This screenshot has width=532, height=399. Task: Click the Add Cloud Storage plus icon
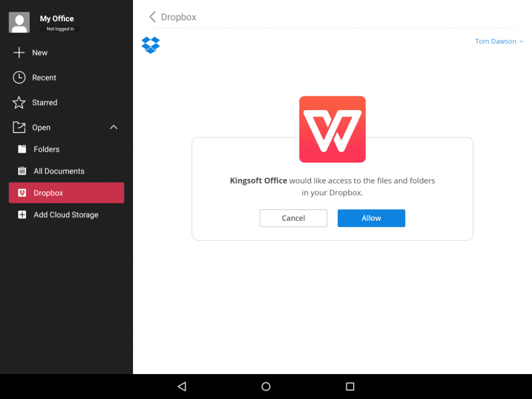[22, 214]
